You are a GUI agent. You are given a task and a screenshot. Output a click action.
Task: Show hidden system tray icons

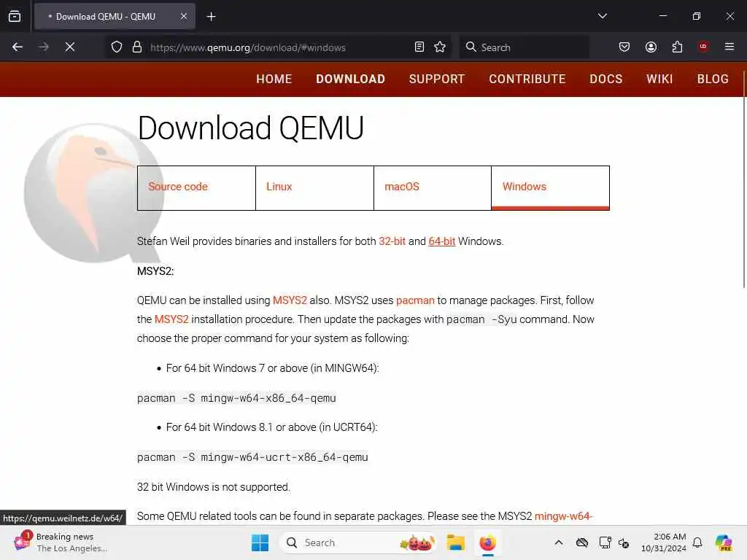[559, 542]
